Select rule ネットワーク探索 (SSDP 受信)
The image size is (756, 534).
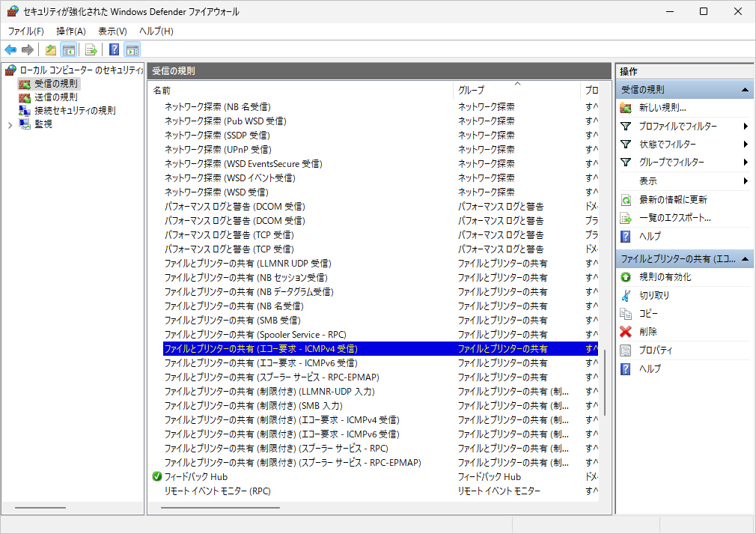217,135
